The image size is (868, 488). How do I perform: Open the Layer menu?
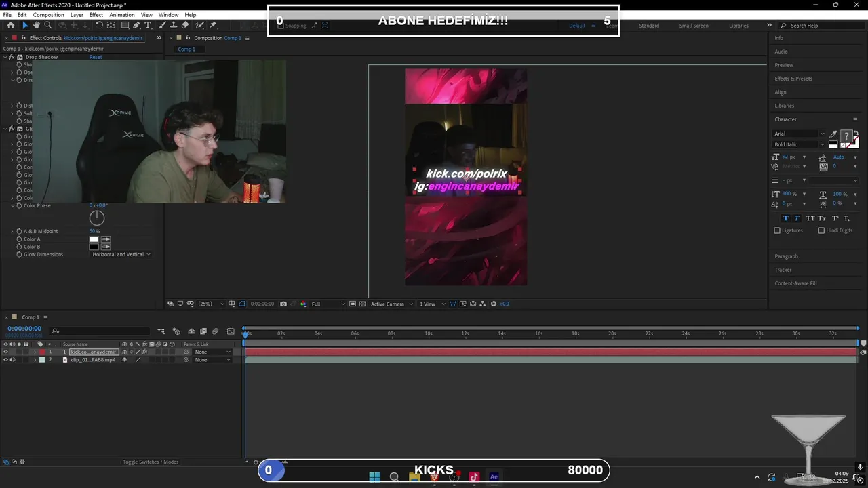click(77, 14)
